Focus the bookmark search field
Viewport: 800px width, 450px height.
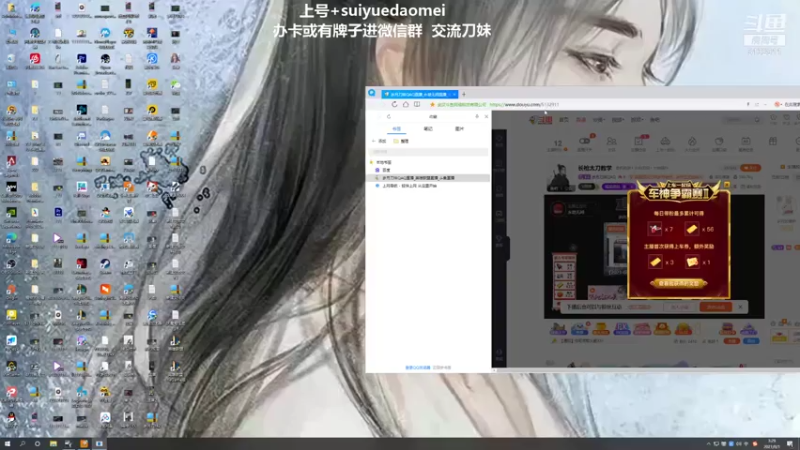tap(429, 152)
